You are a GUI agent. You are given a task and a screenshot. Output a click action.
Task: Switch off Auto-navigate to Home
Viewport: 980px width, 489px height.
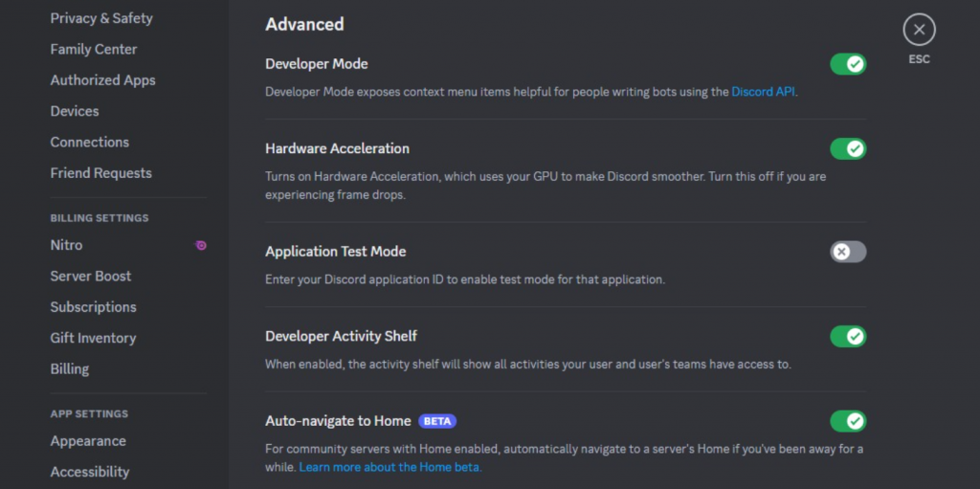[848, 421]
